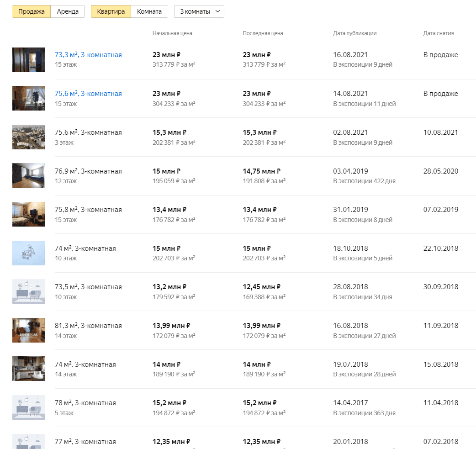The image size is (476, 449).
Task: Click title '75,6 м², 3-комнатная' on 3 этаж
Action: tap(88, 132)
